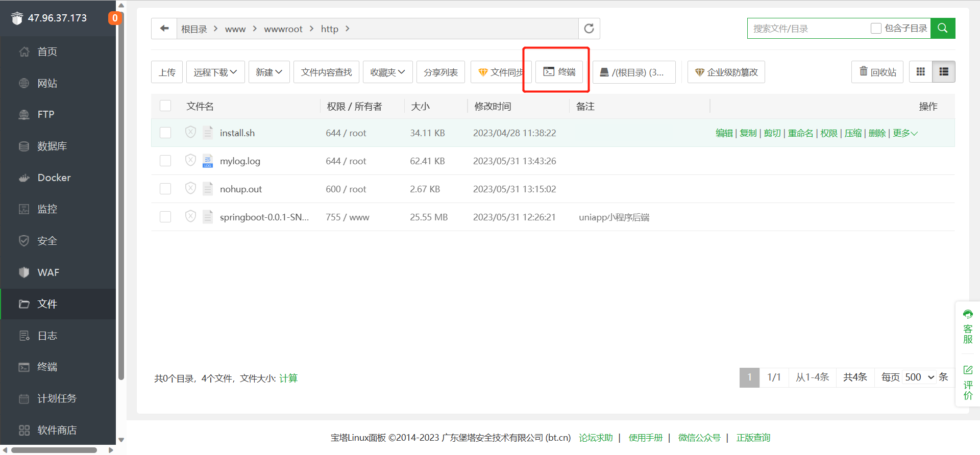Open the terminal (终端) from file toolbar
980x455 pixels.
pos(559,72)
